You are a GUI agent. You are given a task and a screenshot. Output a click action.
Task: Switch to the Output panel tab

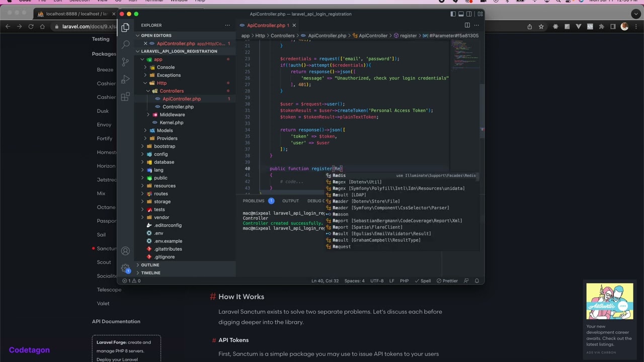coord(290,201)
